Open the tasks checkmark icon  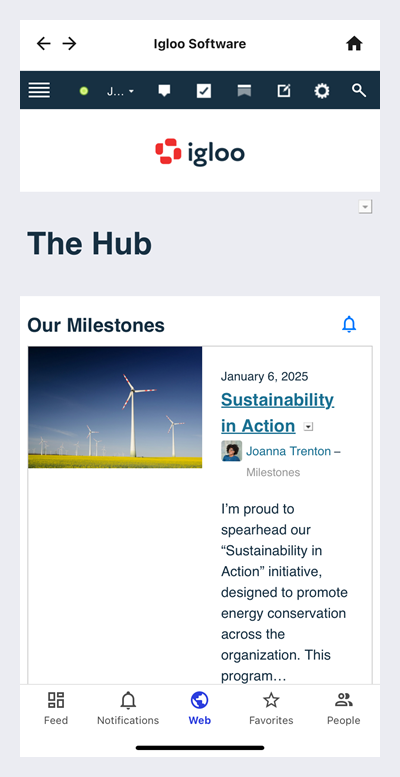coord(204,91)
